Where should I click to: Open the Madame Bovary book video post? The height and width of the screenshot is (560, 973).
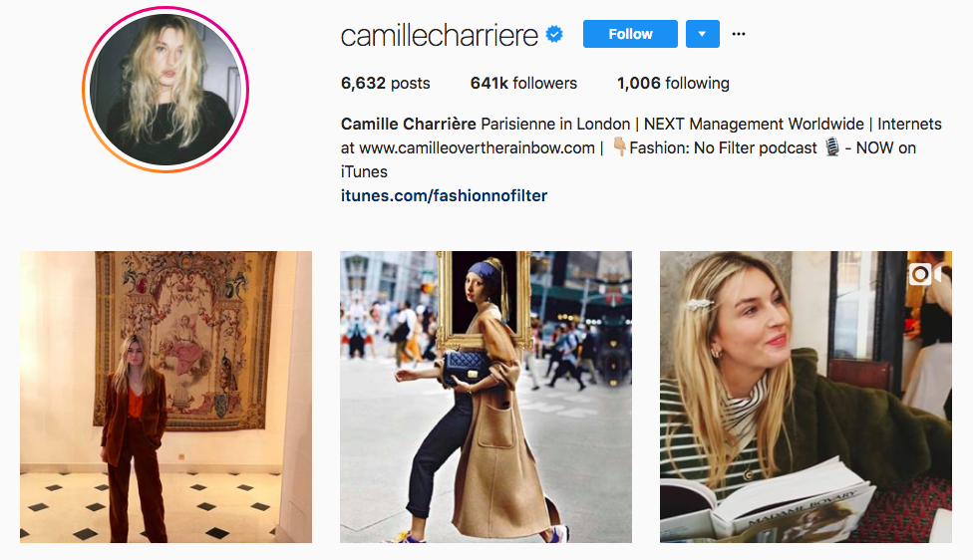806,397
